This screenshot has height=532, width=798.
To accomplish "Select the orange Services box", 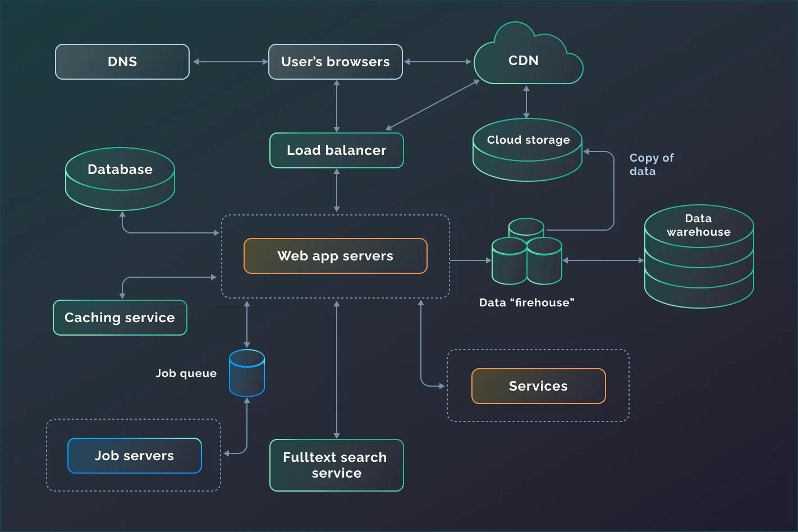I will coord(538,386).
